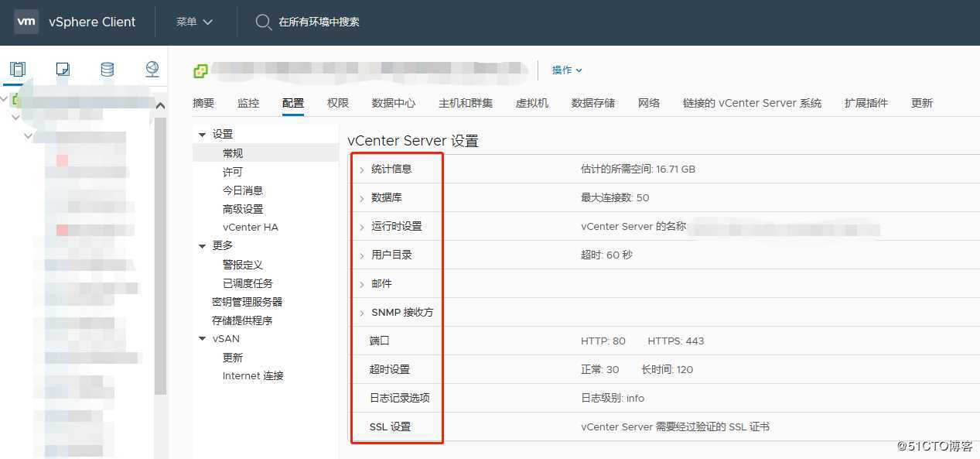
Task: Select the Hosts and Clusters inventory icon
Action: (x=17, y=69)
